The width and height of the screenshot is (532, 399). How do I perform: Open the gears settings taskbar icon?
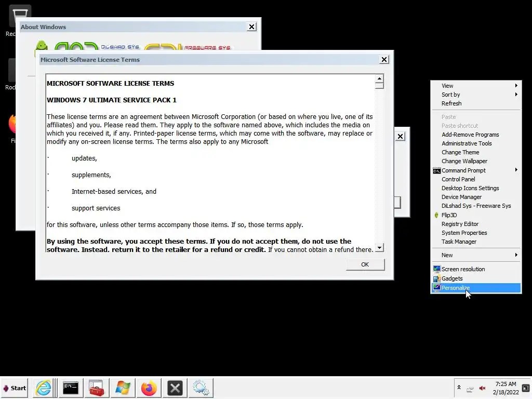(201, 388)
